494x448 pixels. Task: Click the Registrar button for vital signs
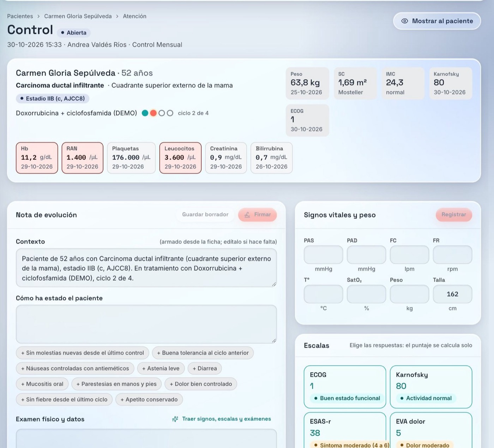click(x=454, y=215)
